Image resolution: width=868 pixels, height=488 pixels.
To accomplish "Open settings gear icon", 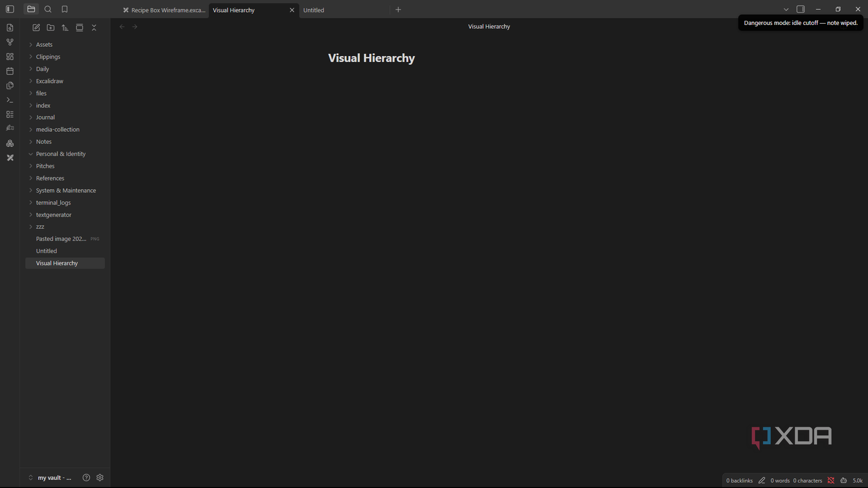I will click(x=100, y=478).
